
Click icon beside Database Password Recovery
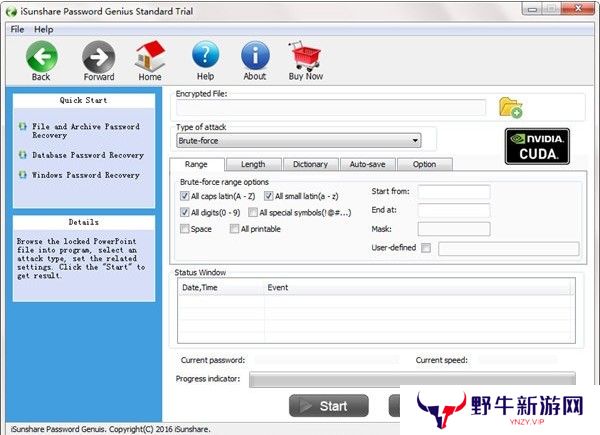pos(23,155)
